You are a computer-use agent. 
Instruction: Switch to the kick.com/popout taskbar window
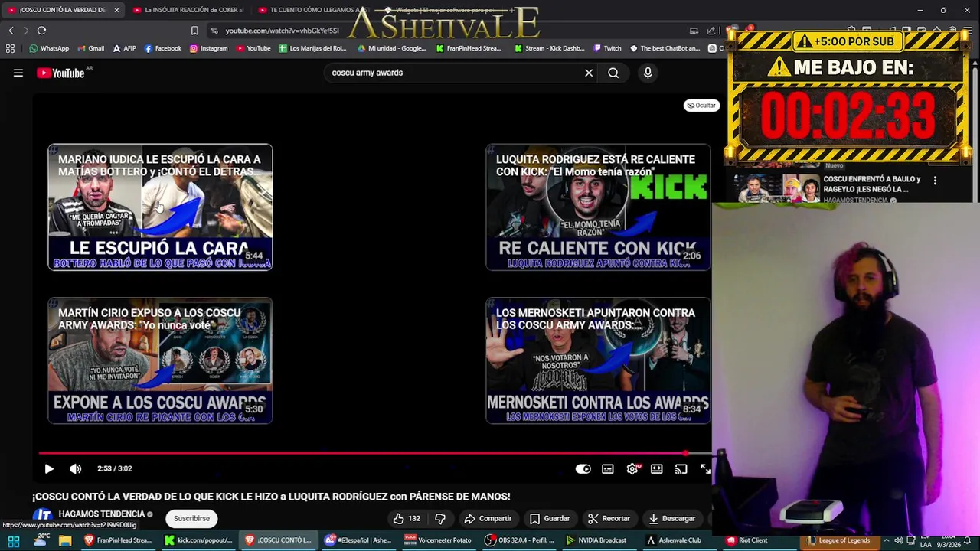point(198,540)
